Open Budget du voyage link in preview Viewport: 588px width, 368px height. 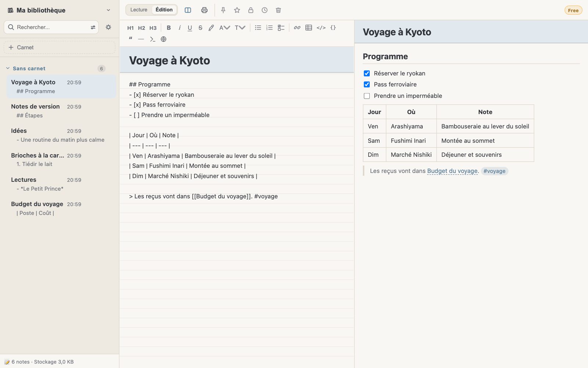point(452,171)
